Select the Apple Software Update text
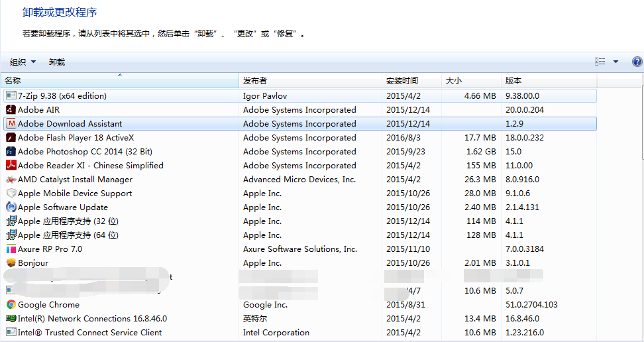Screen dimensions: 644x342 63,207
